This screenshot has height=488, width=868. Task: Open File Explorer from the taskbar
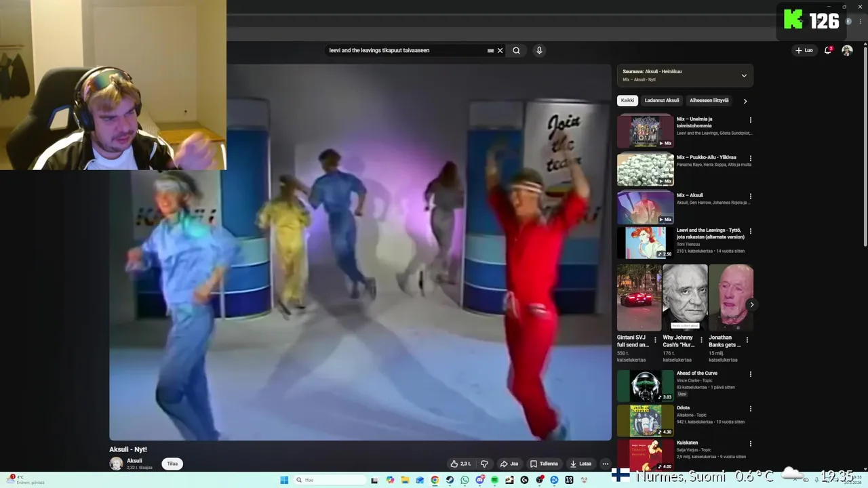pyautogui.click(x=405, y=480)
